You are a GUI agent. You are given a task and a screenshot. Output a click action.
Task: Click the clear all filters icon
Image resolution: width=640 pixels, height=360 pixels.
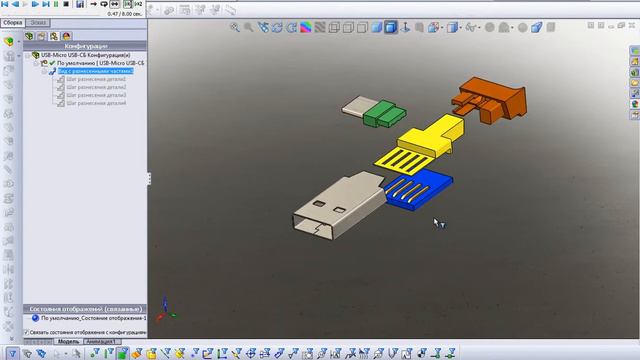tap(27, 353)
